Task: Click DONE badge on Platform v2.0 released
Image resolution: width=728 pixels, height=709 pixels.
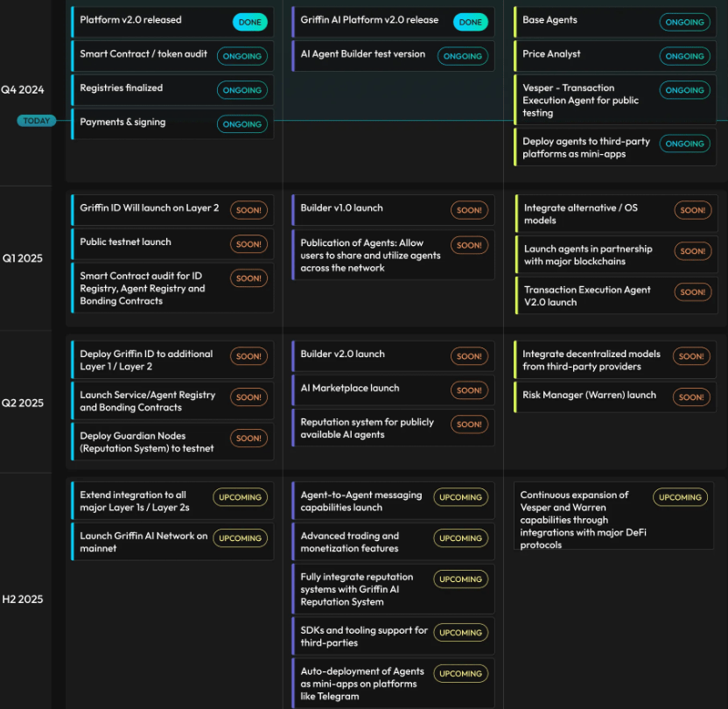Action: [x=250, y=22]
